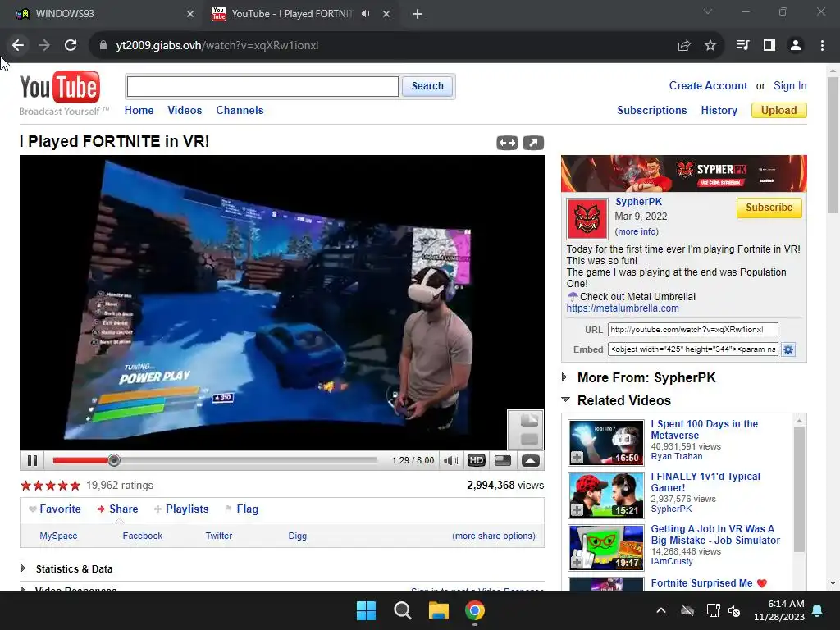Open Chrome media controls icon
This screenshot has height=630, width=840.
pyautogui.click(x=742, y=46)
